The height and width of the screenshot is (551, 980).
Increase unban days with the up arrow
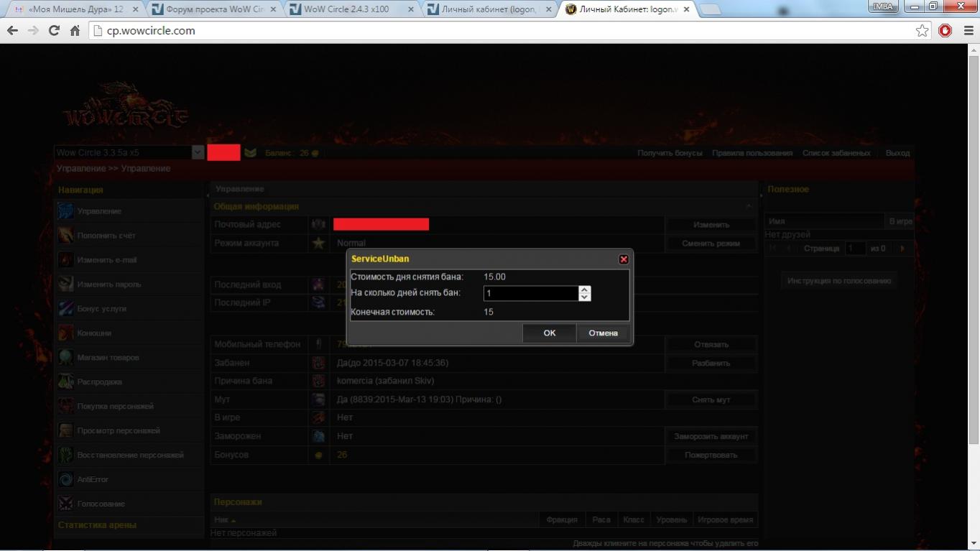[x=585, y=290]
